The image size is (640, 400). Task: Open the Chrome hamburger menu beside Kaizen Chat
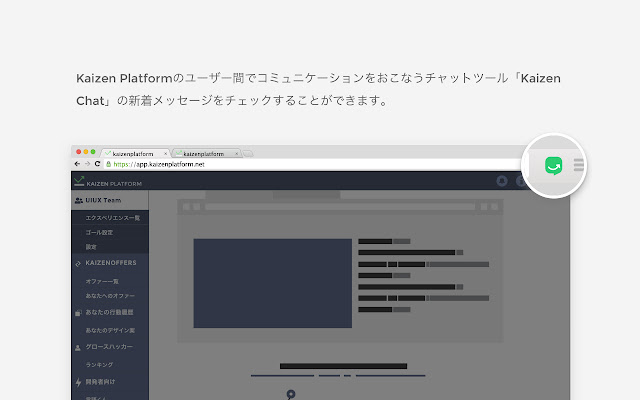pyautogui.click(x=578, y=165)
